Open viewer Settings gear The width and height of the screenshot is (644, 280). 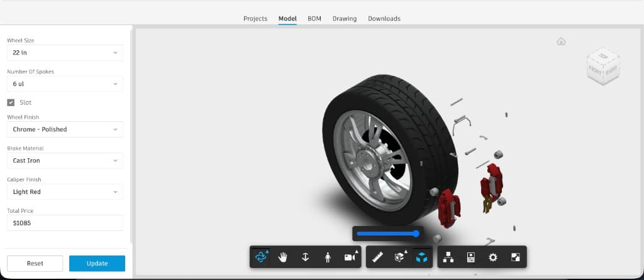pyautogui.click(x=493, y=257)
